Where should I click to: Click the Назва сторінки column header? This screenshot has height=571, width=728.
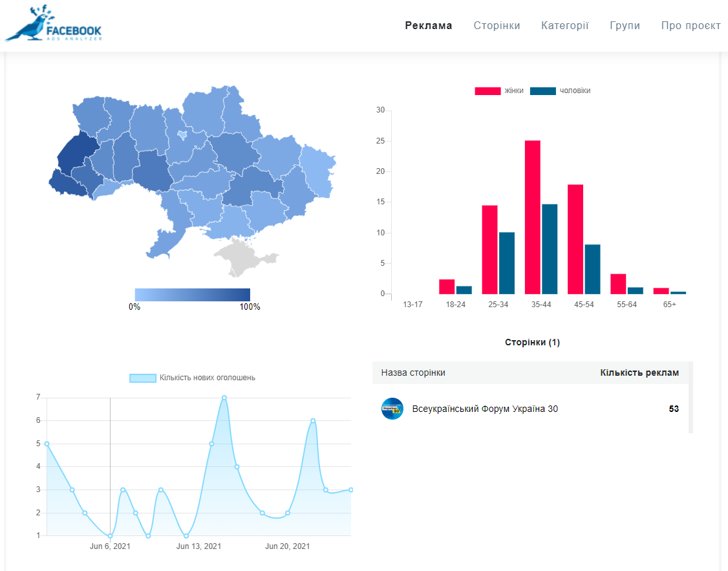413,372
